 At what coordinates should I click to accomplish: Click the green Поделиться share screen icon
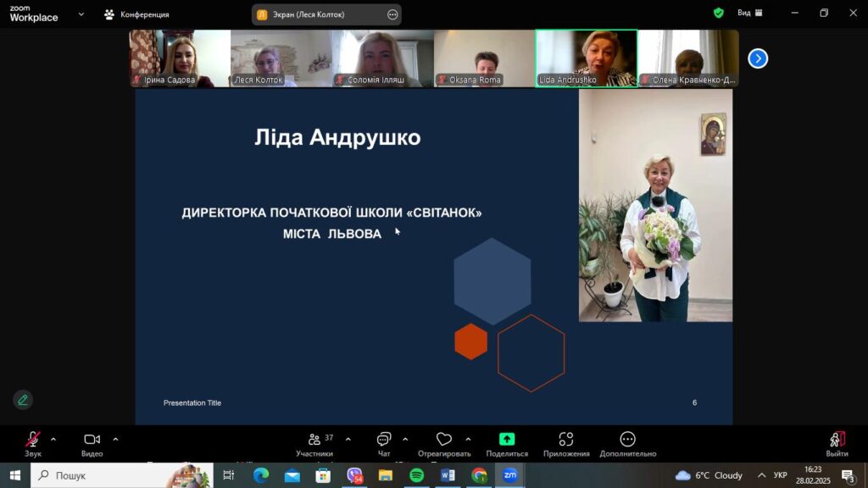[x=507, y=440]
